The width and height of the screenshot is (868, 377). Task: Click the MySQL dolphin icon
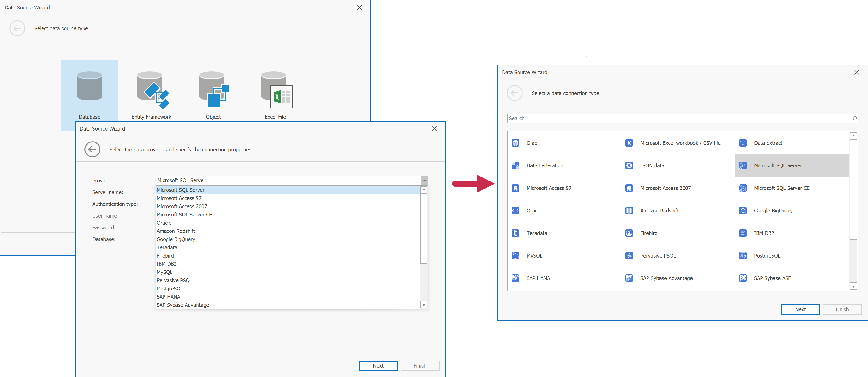click(x=515, y=256)
